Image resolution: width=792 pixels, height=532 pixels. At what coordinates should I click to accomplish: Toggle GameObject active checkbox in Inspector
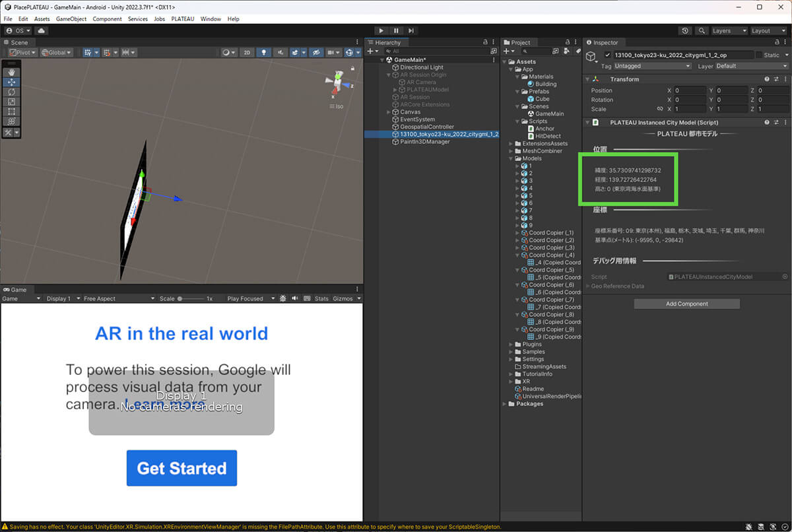coord(608,55)
